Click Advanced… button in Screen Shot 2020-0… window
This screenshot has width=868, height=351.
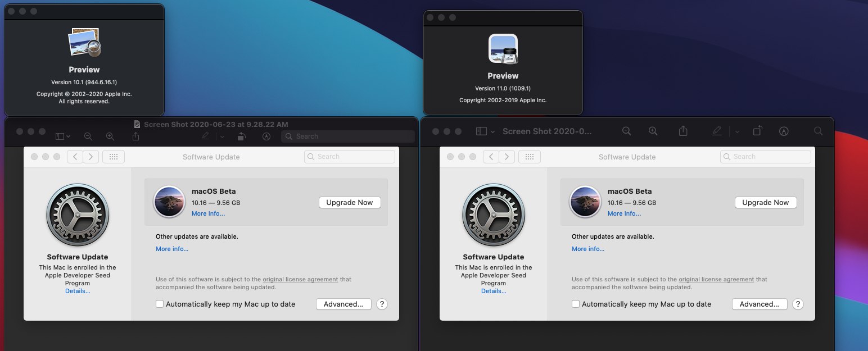pyautogui.click(x=759, y=304)
